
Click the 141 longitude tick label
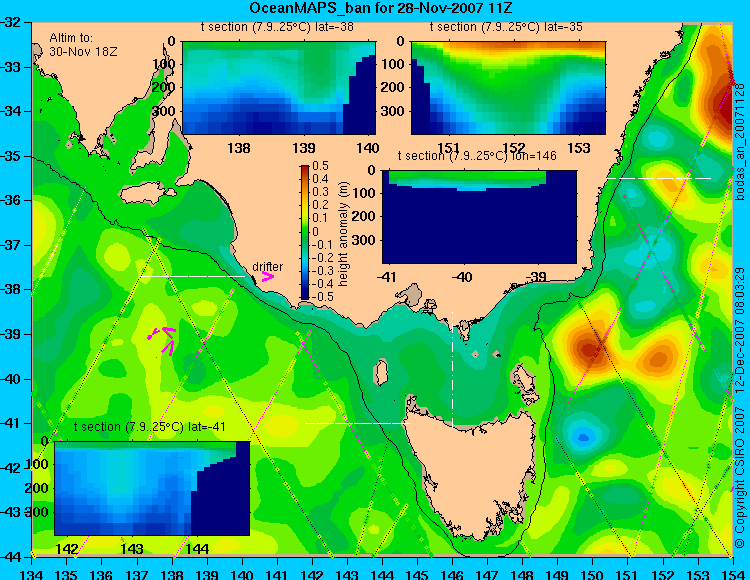point(277,574)
